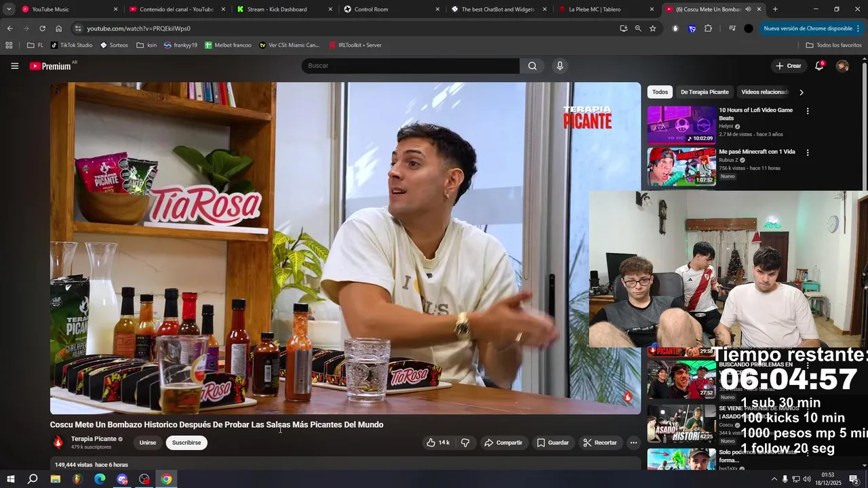Install app icon in address bar
This screenshot has height=488, width=868.
coord(623,28)
